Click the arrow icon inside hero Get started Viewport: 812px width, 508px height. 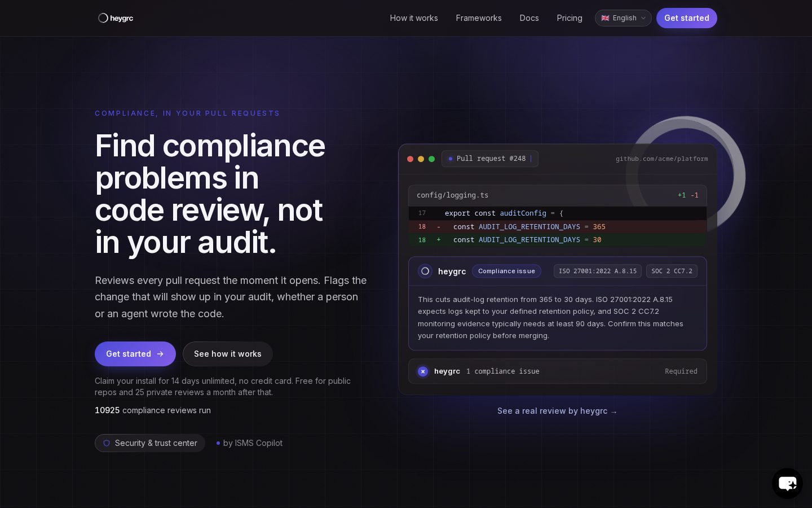coord(160,354)
